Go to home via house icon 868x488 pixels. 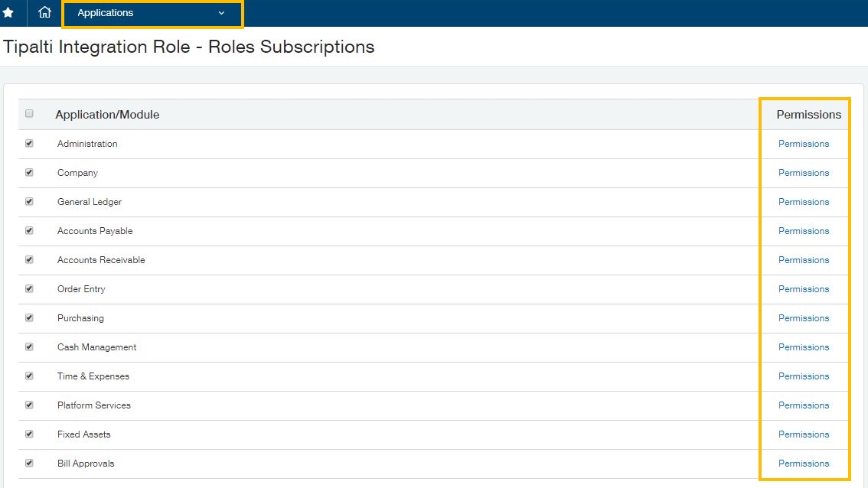point(44,13)
